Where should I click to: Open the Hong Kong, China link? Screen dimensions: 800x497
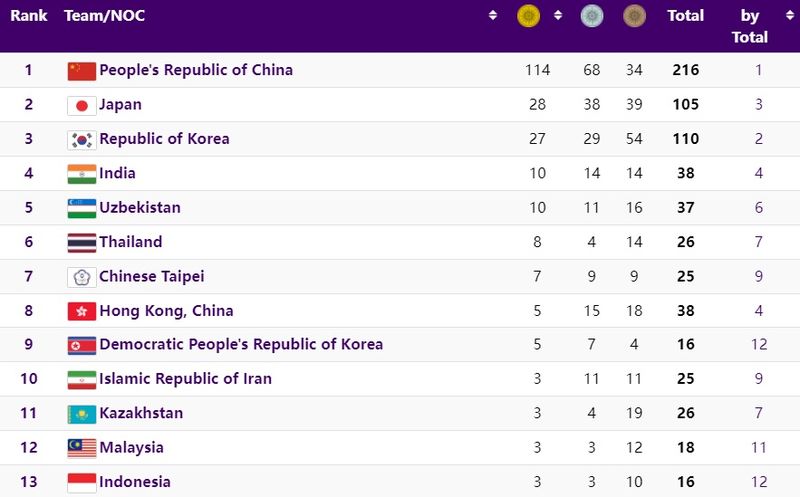166,311
